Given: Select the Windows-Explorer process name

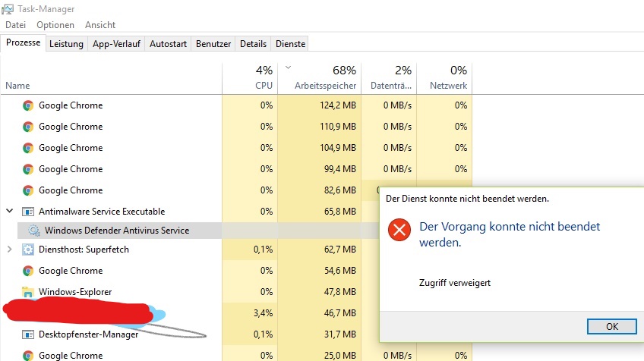Looking at the screenshot, I should [x=75, y=292].
